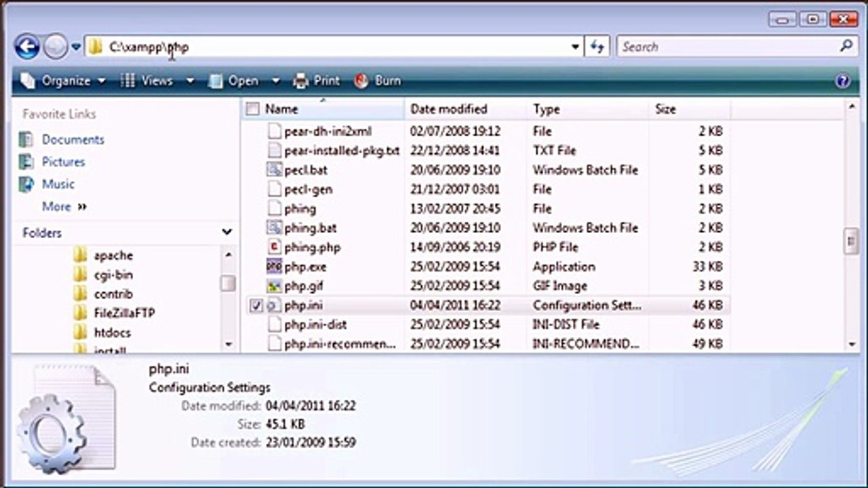Click the phing.php file icon
868x488 pixels.
click(274, 247)
